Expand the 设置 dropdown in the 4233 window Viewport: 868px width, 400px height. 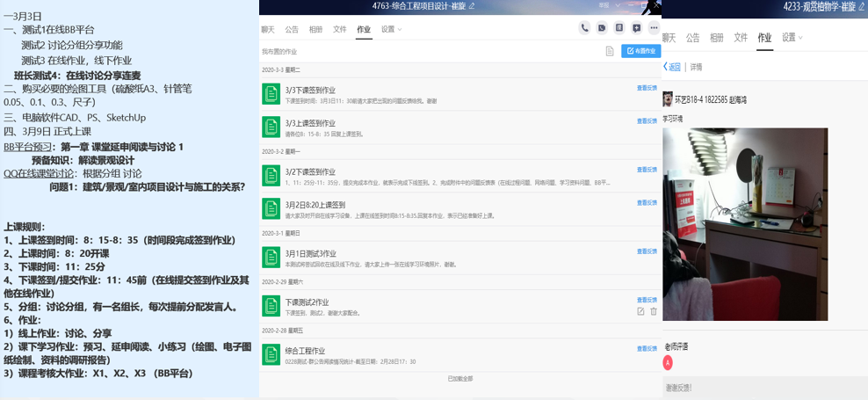pos(792,38)
